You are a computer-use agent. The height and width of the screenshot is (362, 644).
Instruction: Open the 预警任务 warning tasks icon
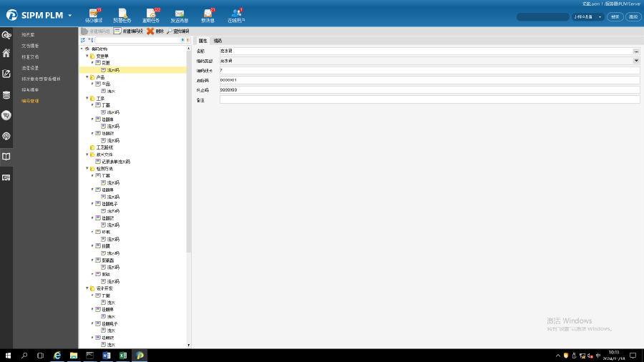(x=122, y=14)
